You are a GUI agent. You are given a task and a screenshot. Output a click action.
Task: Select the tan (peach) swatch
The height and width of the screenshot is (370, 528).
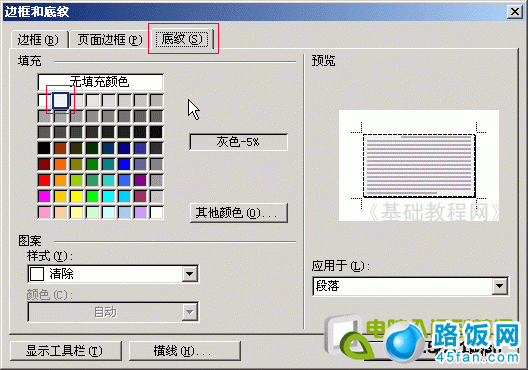coord(61,213)
